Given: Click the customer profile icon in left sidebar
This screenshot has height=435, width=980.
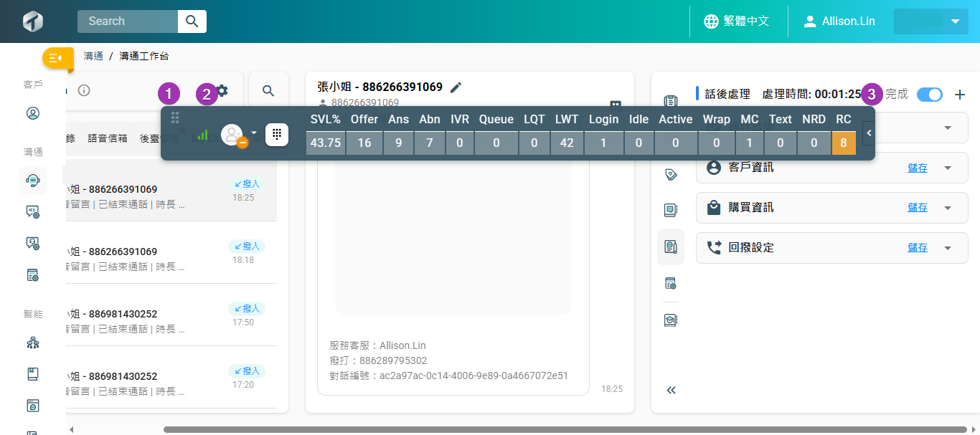Looking at the screenshot, I should [32, 113].
